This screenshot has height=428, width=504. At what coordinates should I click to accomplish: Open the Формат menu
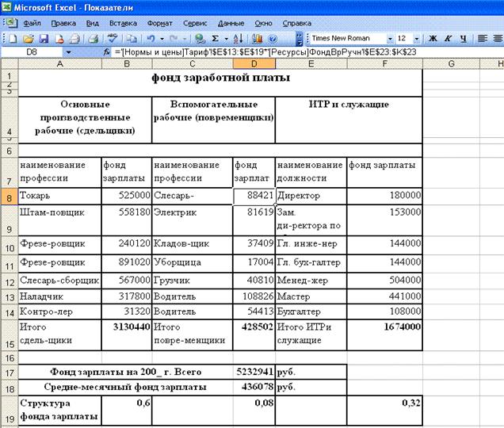pyautogui.click(x=160, y=23)
